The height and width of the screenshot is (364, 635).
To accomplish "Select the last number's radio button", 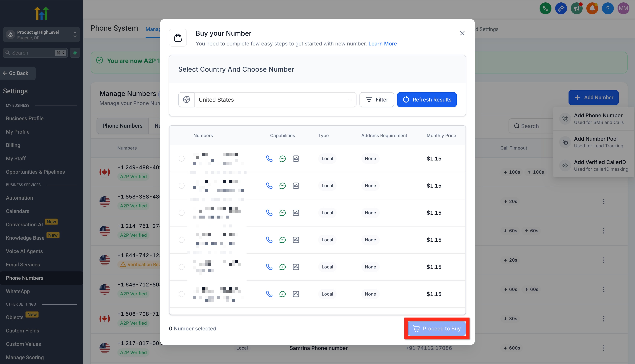I will click(x=181, y=294).
